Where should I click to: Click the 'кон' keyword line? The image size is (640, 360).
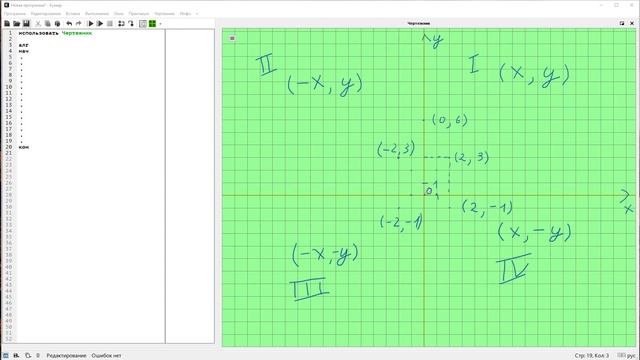(24, 147)
